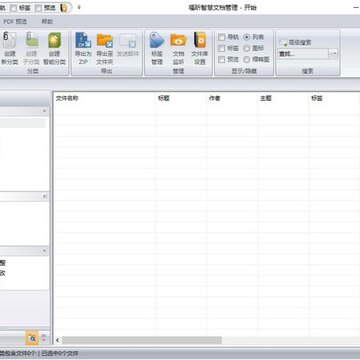
Task: Expand the sidebar bottom chevron button
Action: click(44, 339)
